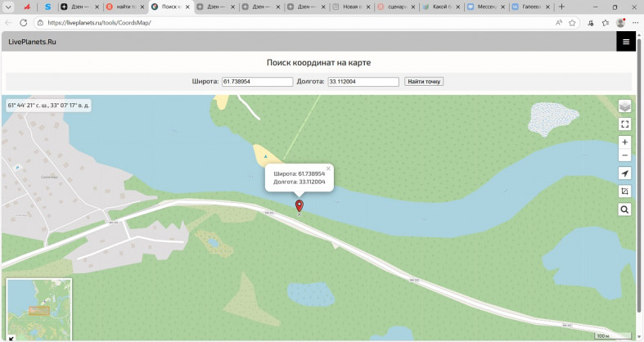Click the red location marker pin

(x=299, y=205)
